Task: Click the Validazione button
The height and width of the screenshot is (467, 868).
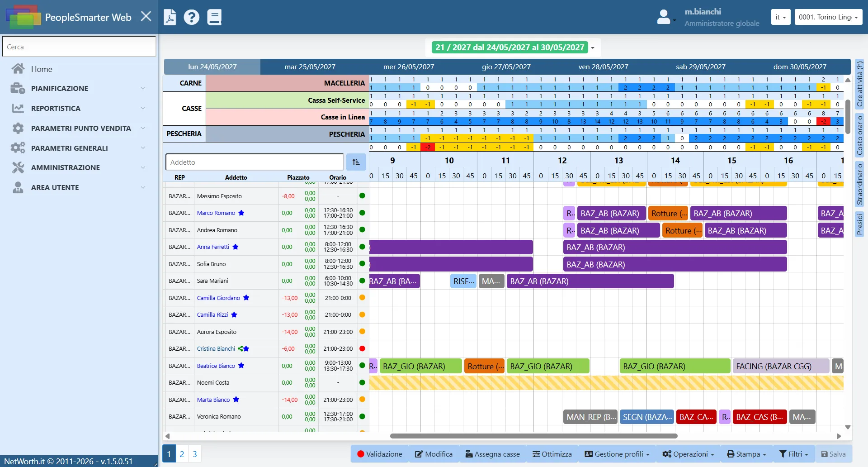Action: click(x=380, y=454)
